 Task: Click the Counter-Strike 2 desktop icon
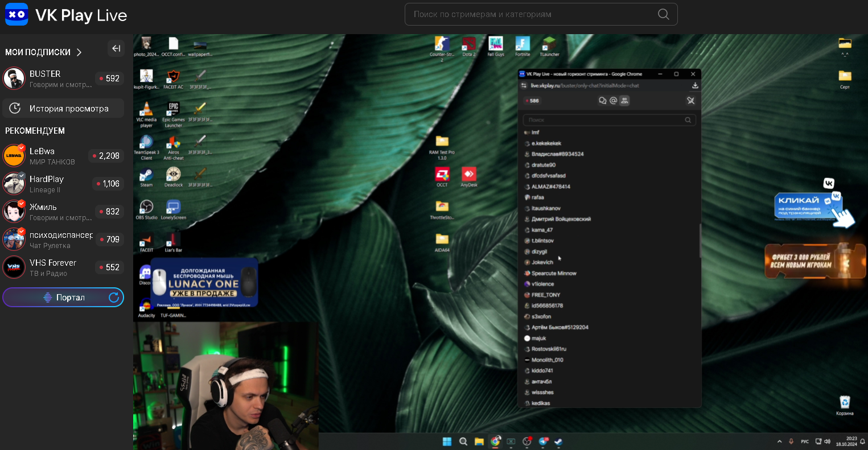pyautogui.click(x=442, y=48)
